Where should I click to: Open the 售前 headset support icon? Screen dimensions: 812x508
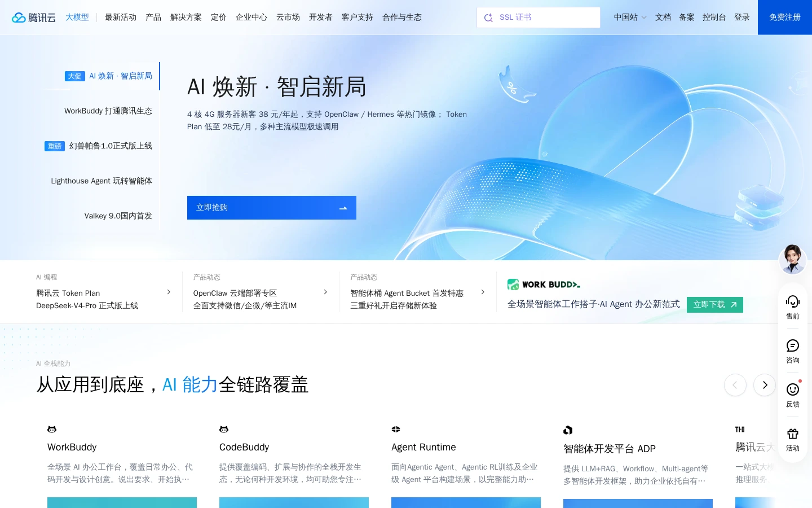pyautogui.click(x=793, y=301)
